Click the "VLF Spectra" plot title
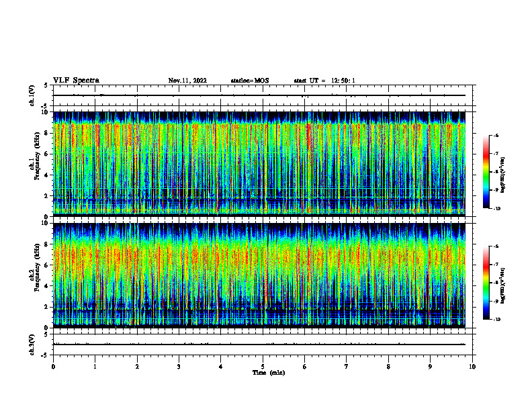This screenshot has width=532, height=411. tap(76, 81)
